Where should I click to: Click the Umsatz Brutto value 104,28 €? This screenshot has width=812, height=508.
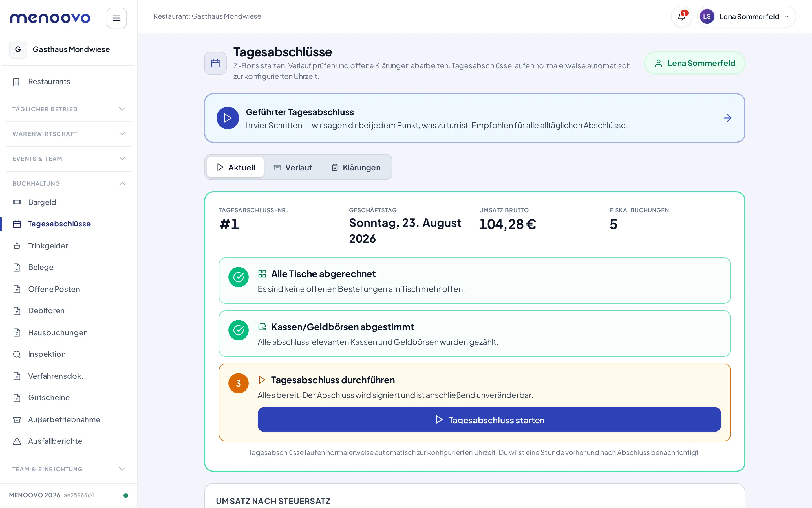pos(507,224)
